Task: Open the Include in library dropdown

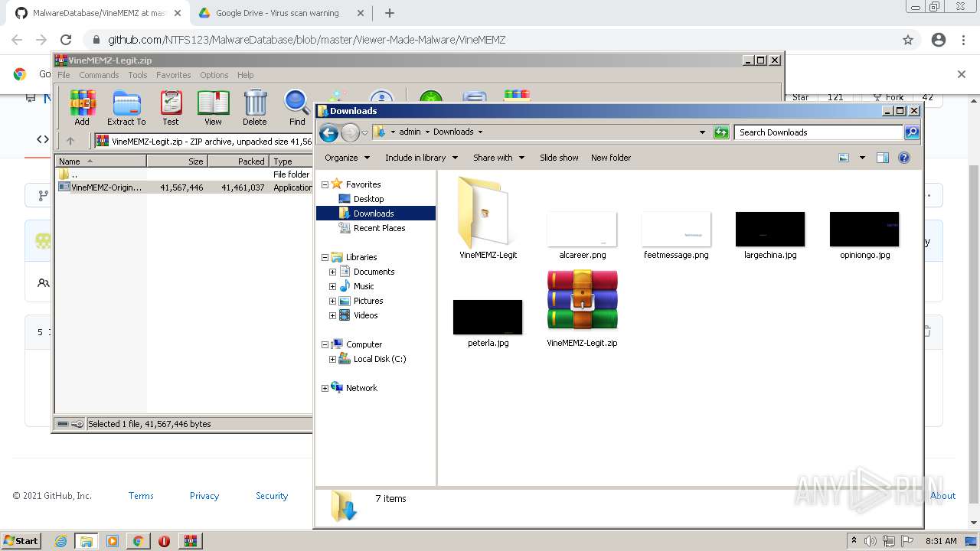Action: (x=421, y=158)
